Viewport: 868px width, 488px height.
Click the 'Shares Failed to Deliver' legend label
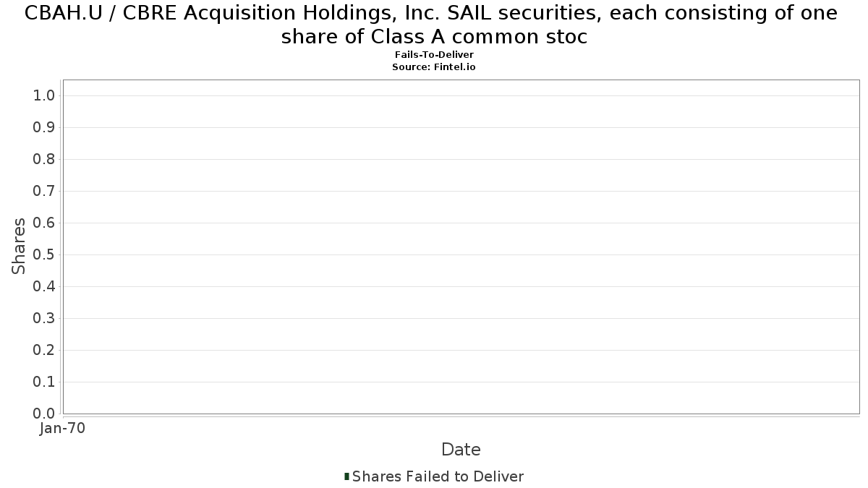[438, 476]
